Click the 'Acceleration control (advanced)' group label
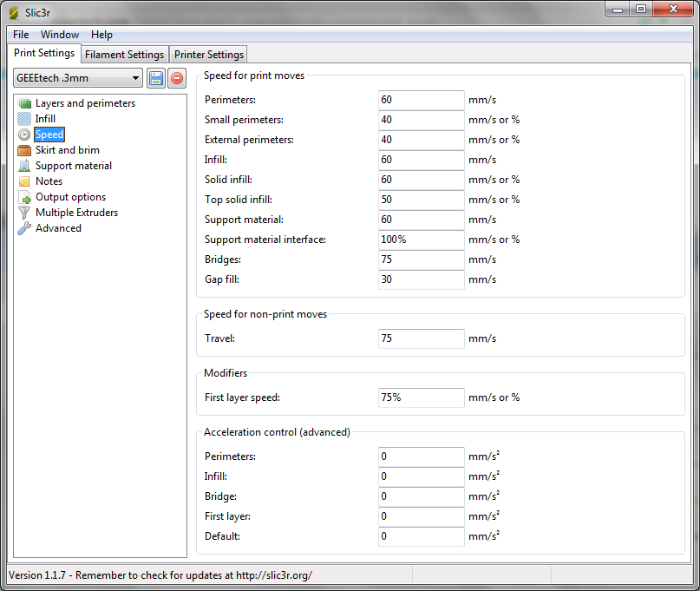Viewport: 700px width, 591px height. tap(277, 432)
